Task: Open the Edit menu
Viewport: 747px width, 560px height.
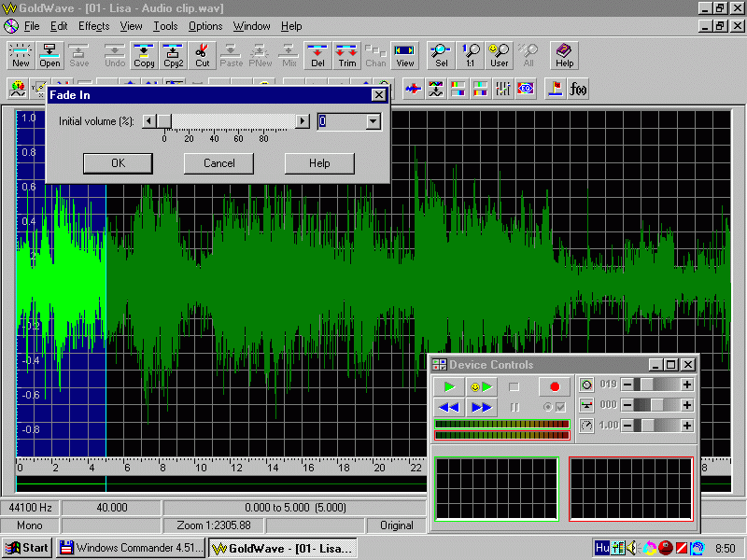Action: (59, 26)
